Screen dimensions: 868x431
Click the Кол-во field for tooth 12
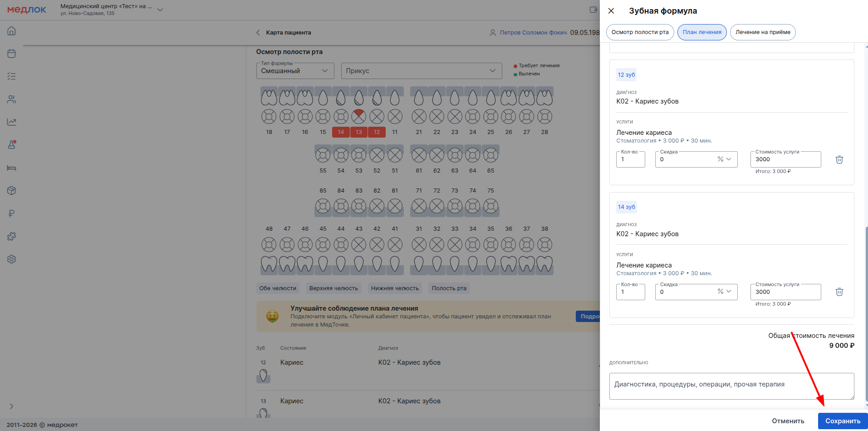[630, 159]
